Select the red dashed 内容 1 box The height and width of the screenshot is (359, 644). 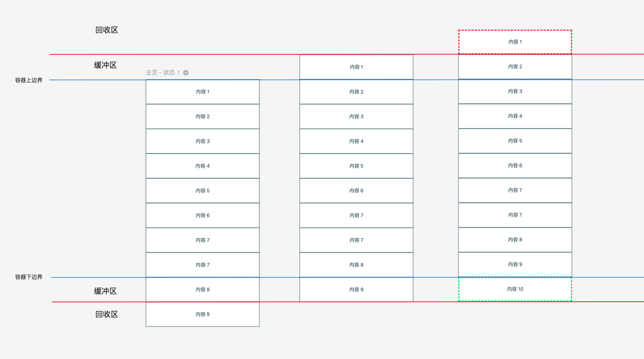(x=515, y=42)
